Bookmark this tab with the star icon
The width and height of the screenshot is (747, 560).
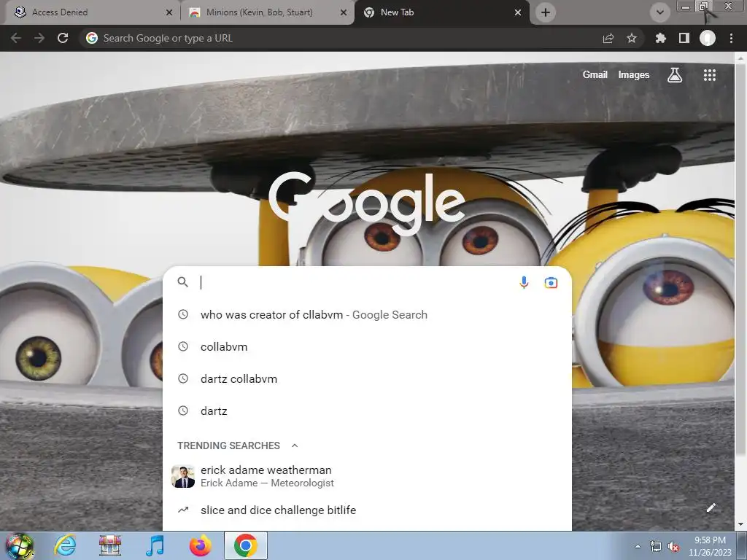click(x=632, y=38)
